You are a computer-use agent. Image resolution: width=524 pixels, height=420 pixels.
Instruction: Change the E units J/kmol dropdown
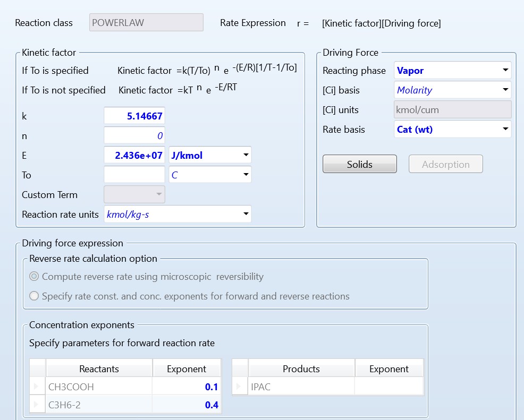click(x=246, y=156)
